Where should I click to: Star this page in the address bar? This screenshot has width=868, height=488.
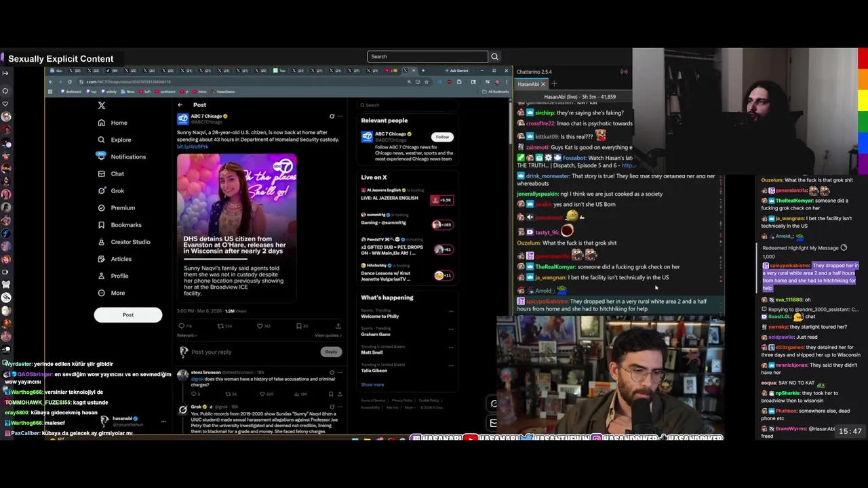tap(426, 81)
